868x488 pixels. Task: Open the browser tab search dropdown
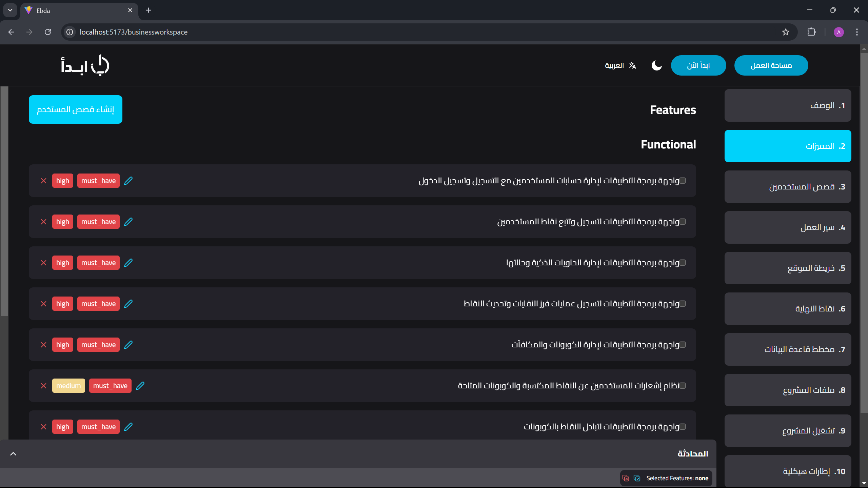10,10
